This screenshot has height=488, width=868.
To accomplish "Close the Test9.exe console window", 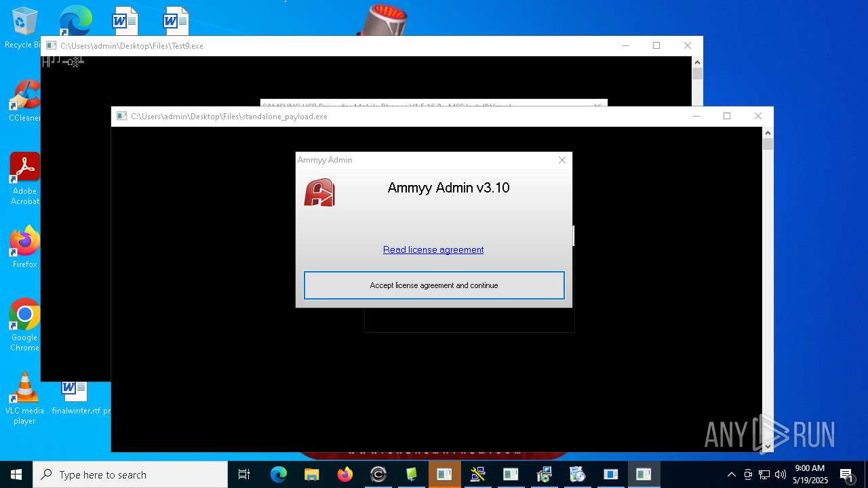I will click(x=688, y=45).
